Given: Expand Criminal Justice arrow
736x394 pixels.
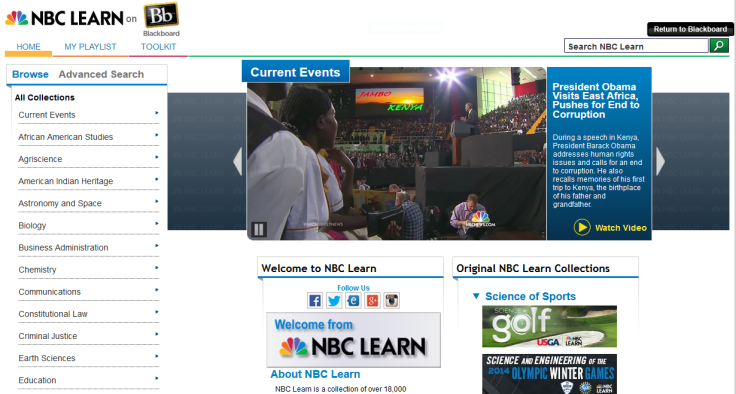Looking at the screenshot, I should click(x=157, y=333).
